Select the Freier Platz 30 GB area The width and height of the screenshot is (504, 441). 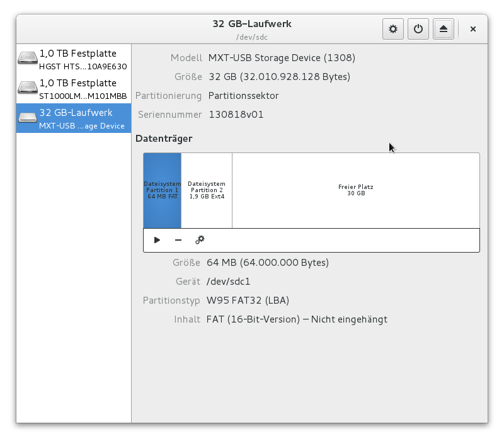tap(355, 190)
